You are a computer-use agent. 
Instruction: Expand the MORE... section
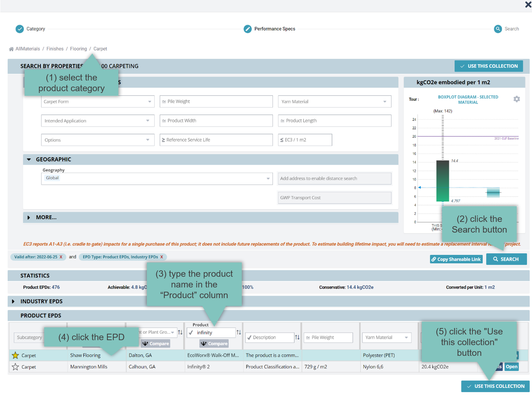[x=29, y=218]
